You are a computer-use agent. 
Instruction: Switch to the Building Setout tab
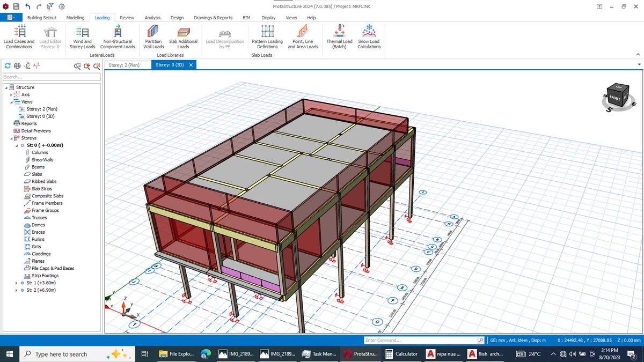pos(42,18)
